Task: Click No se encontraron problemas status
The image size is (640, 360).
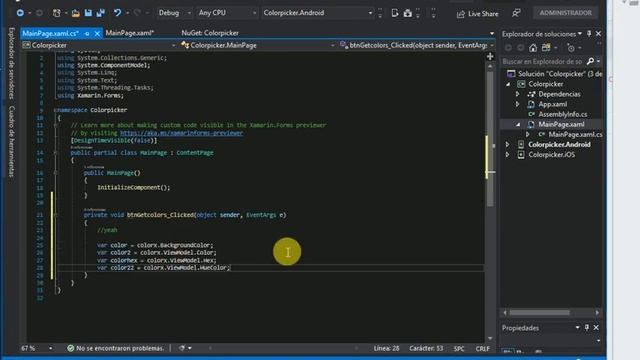Action: [120, 348]
